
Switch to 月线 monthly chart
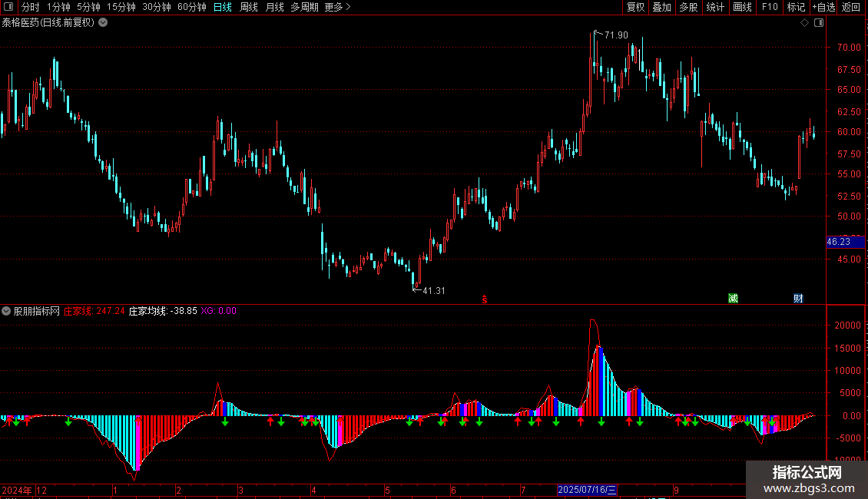tap(274, 7)
